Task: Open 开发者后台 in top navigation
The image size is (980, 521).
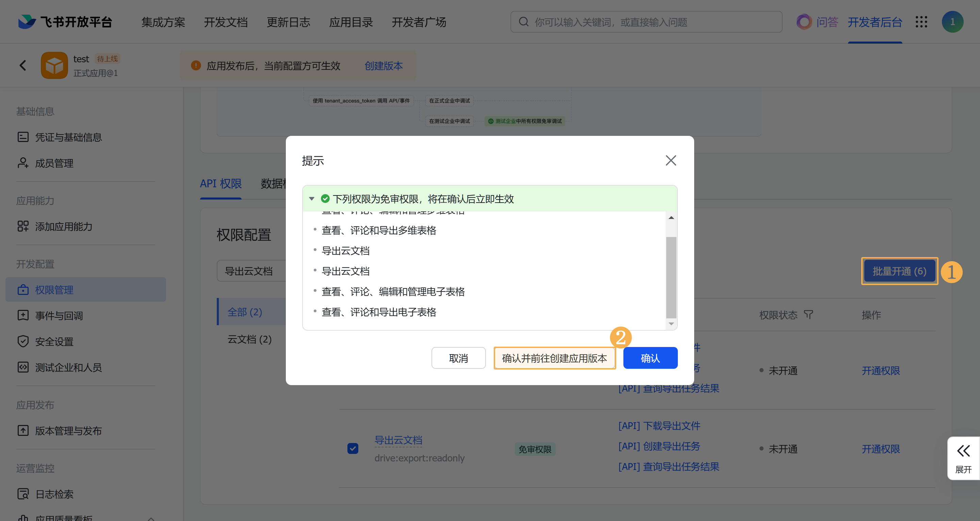Action: tap(875, 22)
